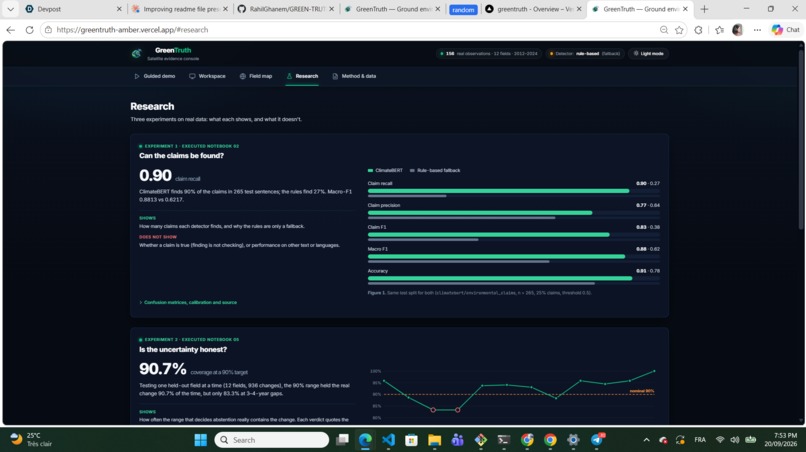Click the Rule-based fallback legend swatch
806x452 pixels.
412,170
